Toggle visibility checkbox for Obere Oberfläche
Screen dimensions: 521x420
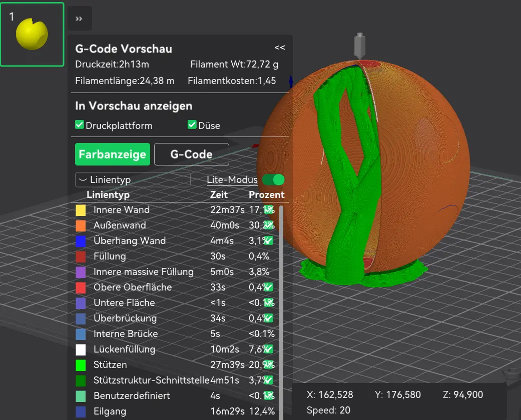click(x=268, y=287)
